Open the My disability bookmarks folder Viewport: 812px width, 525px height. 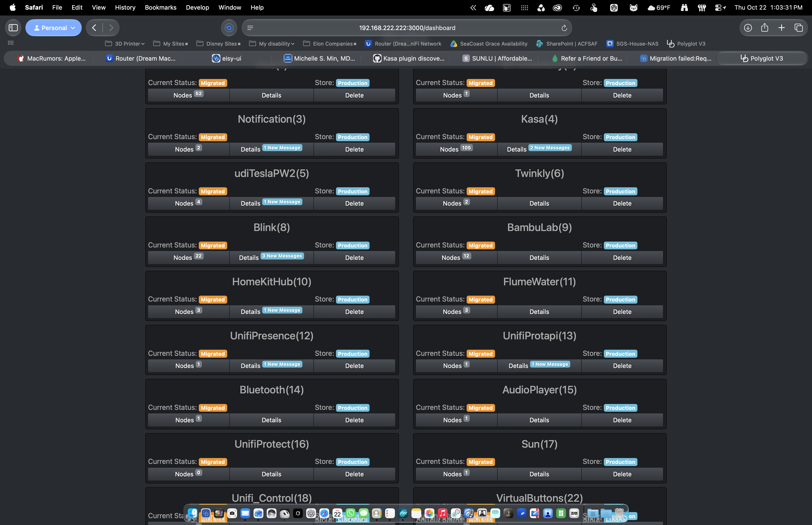click(272, 44)
